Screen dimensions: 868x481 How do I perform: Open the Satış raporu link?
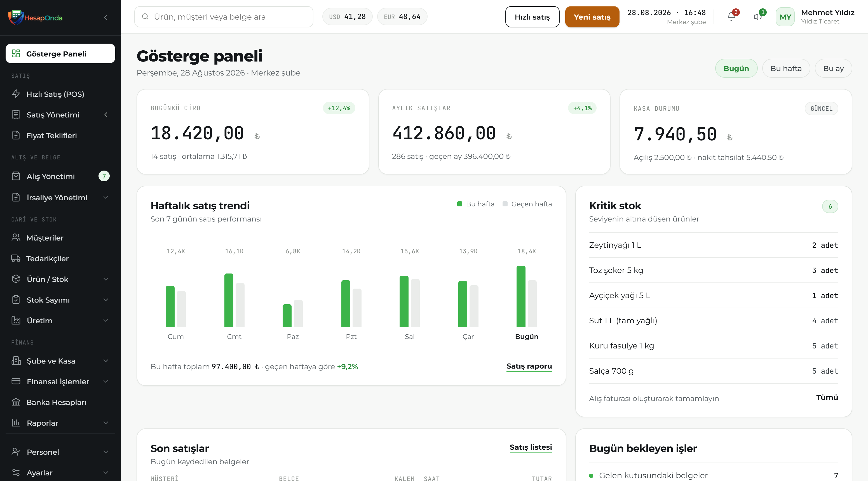pos(529,366)
